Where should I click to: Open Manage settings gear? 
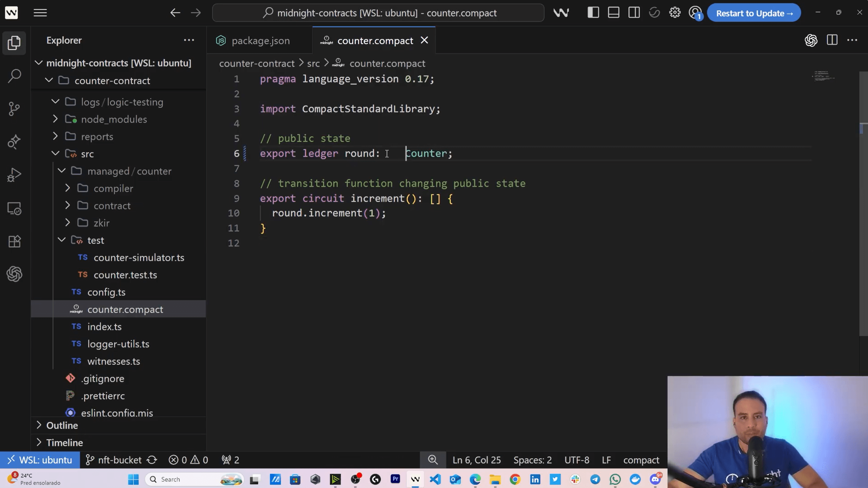tap(675, 13)
